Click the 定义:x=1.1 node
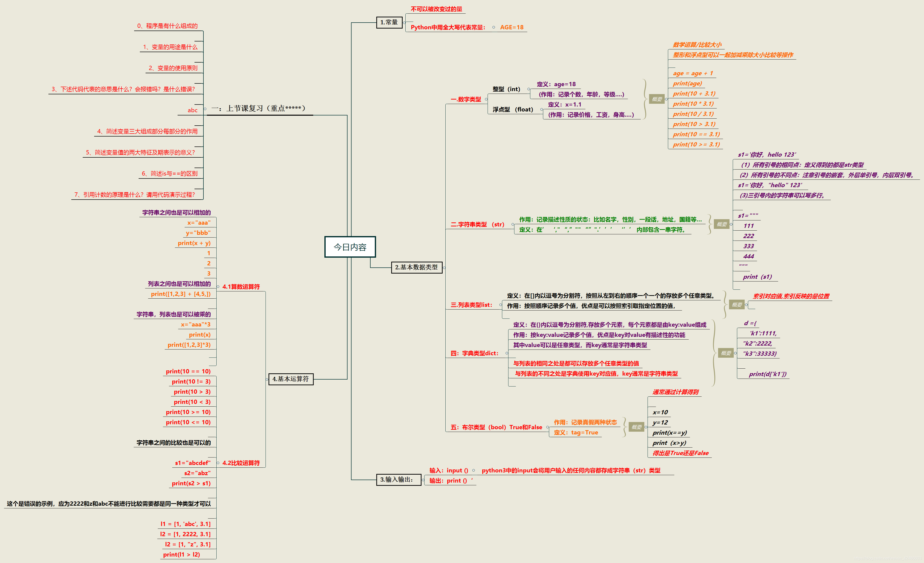The height and width of the screenshot is (563, 924). tap(564, 105)
